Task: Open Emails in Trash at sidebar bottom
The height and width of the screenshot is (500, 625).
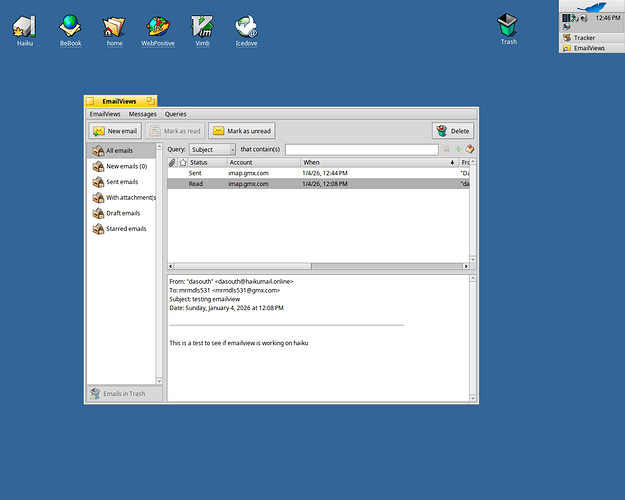Action: (x=124, y=394)
